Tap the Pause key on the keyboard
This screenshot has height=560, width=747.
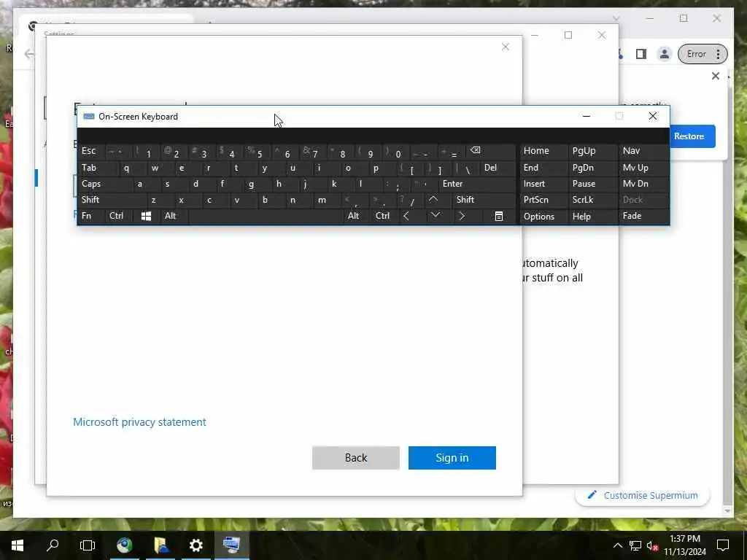coord(592,184)
